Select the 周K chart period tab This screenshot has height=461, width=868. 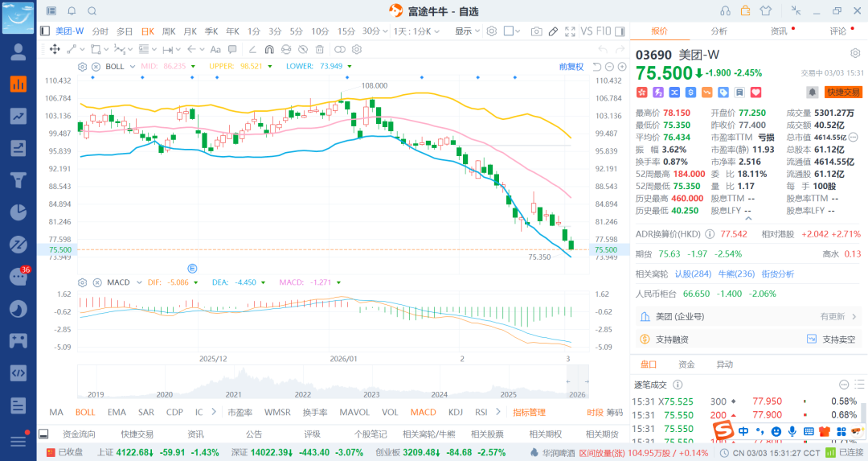[x=169, y=31]
